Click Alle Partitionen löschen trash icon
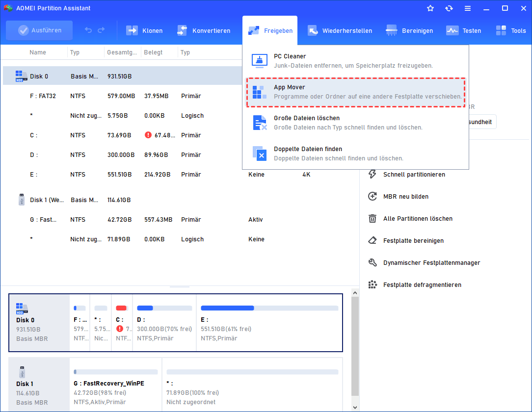This screenshot has width=532, height=412. 372,219
